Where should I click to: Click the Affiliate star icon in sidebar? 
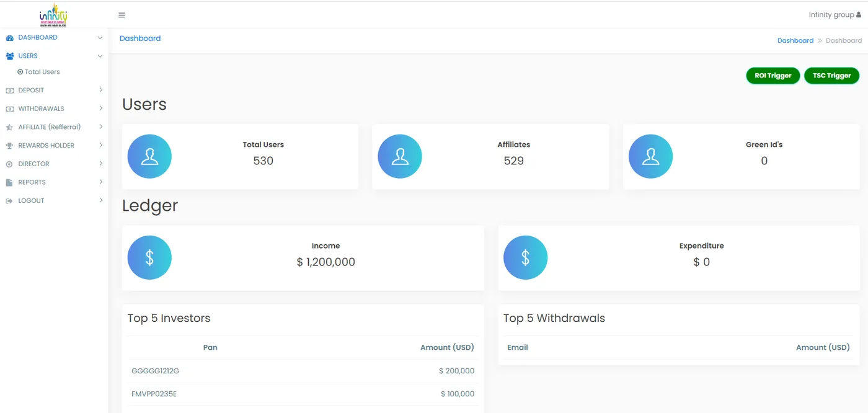click(9, 127)
